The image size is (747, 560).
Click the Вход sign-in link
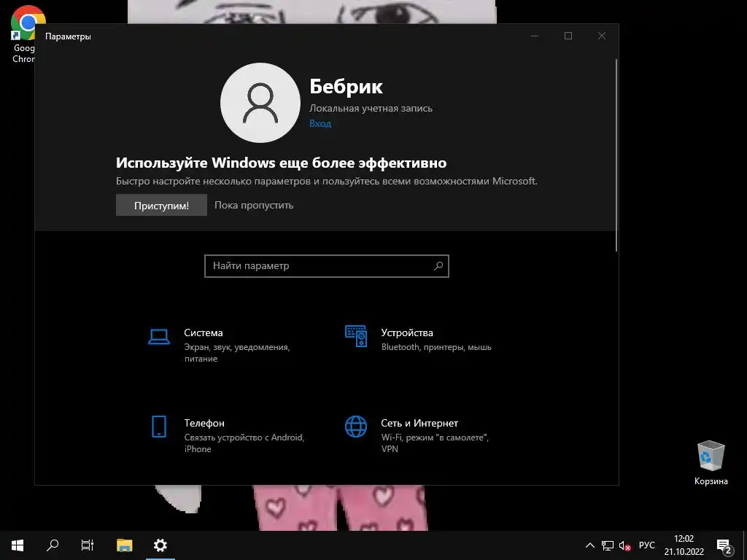tap(320, 123)
